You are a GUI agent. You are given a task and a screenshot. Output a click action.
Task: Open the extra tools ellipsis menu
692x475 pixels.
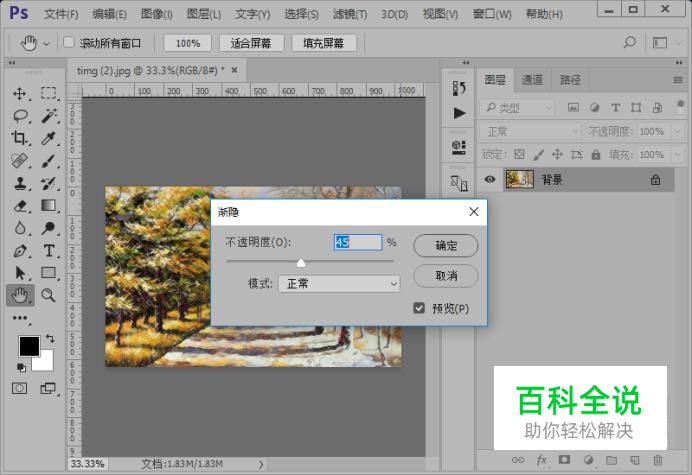coord(20,318)
